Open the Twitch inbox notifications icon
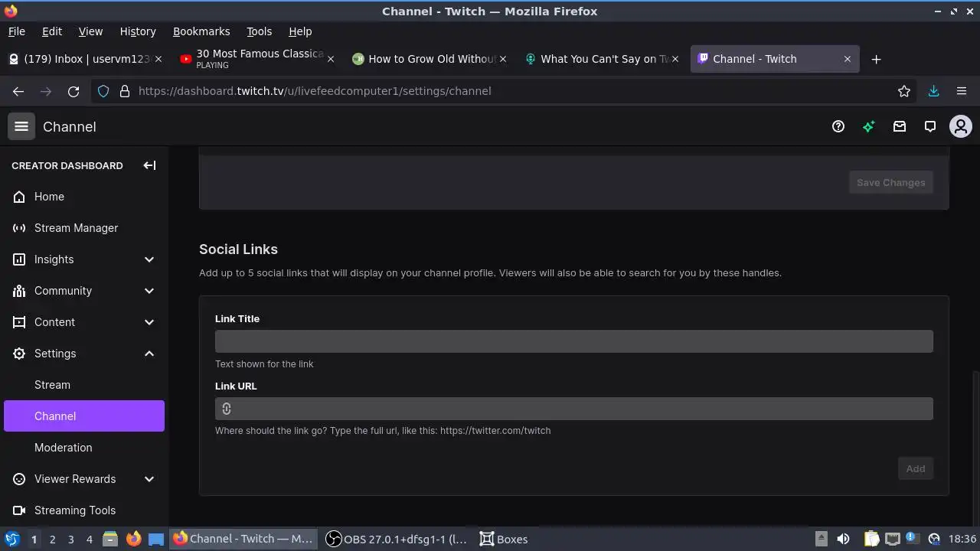Viewport: 980px width, 551px height. tap(900, 126)
